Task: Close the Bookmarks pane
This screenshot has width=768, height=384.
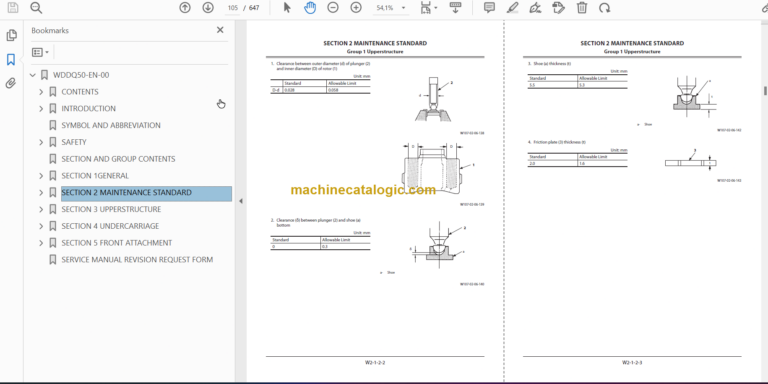Action: coord(220,30)
